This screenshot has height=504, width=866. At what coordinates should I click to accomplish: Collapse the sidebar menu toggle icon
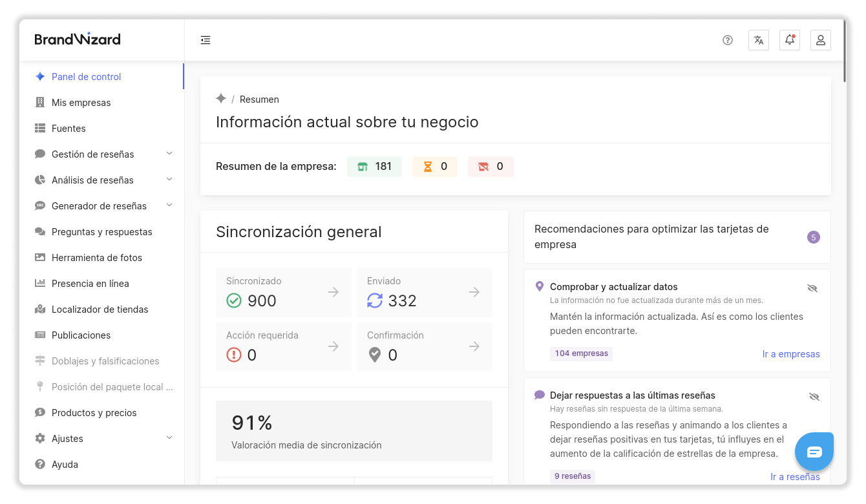(x=206, y=40)
